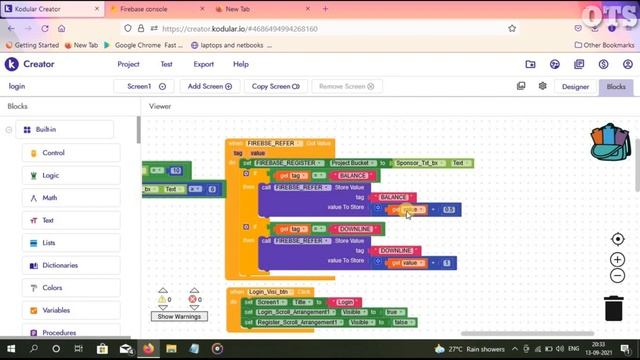The height and width of the screenshot is (360, 640).
Task: Open Firefox from the taskbar
Action: tap(149, 349)
